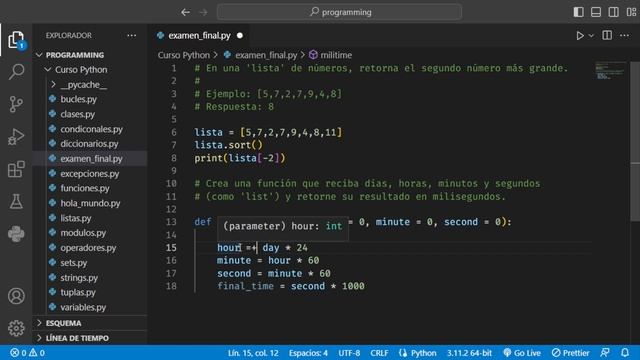Screen dimensions: 640x360
Task: Open notifications bell icon
Action: coord(625,353)
